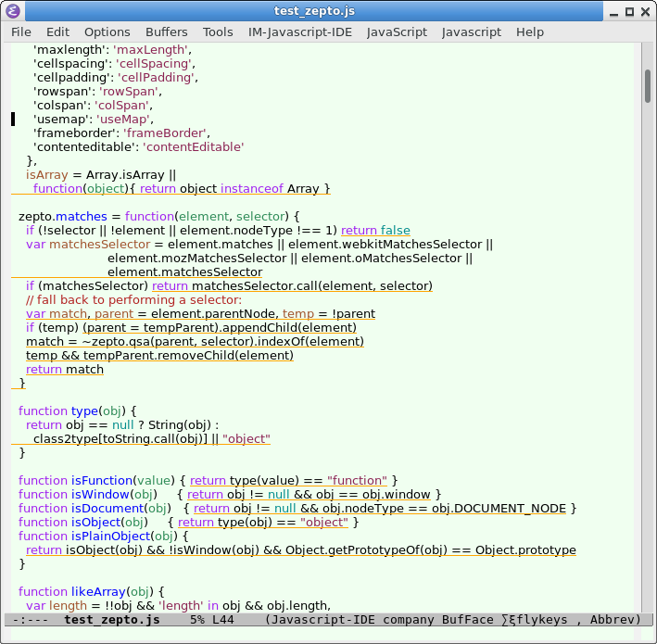This screenshot has height=644, width=657.
Task: Open the Help menu
Action: pos(530,32)
